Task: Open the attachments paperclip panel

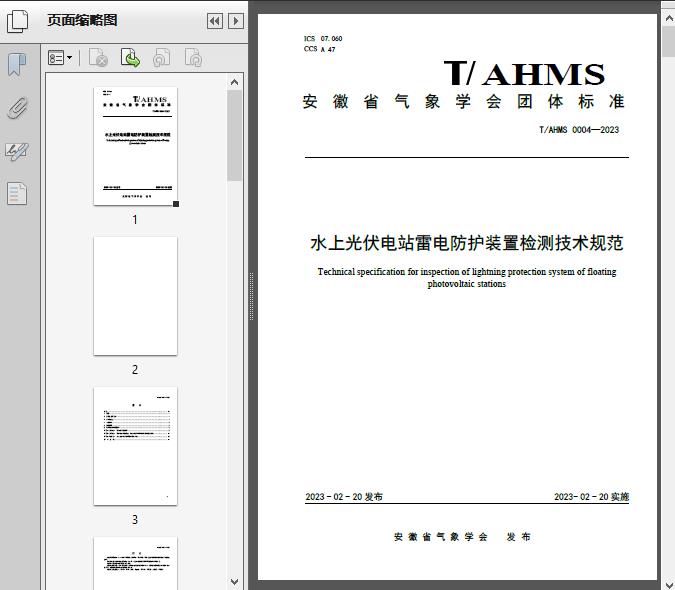Action: click(17, 108)
